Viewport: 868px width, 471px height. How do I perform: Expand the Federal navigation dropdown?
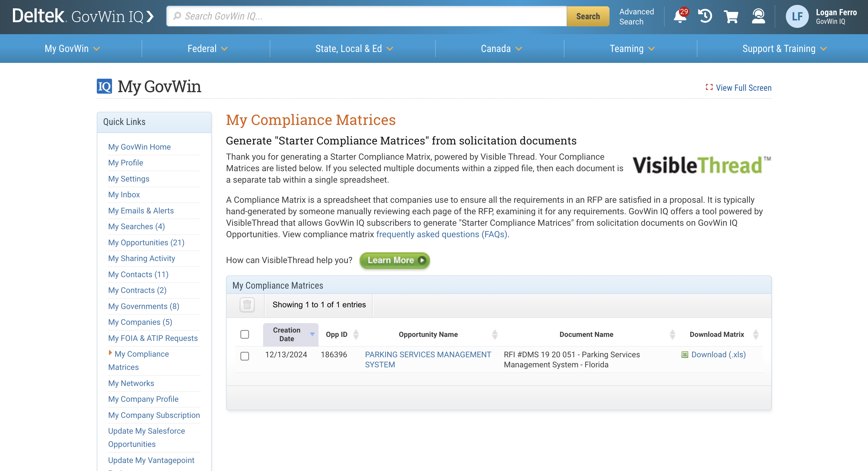tap(207, 49)
